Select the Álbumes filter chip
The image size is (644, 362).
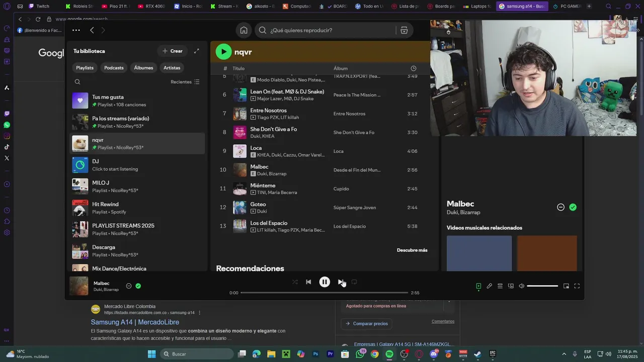(x=143, y=68)
